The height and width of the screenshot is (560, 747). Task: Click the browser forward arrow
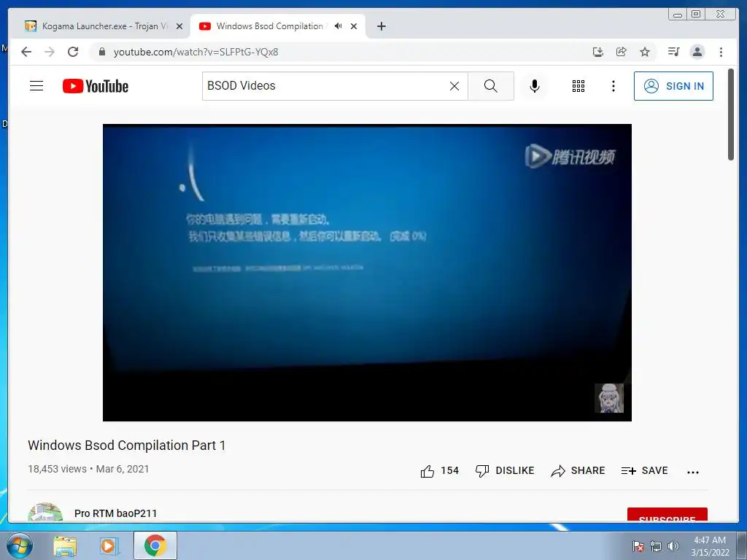click(50, 52)
